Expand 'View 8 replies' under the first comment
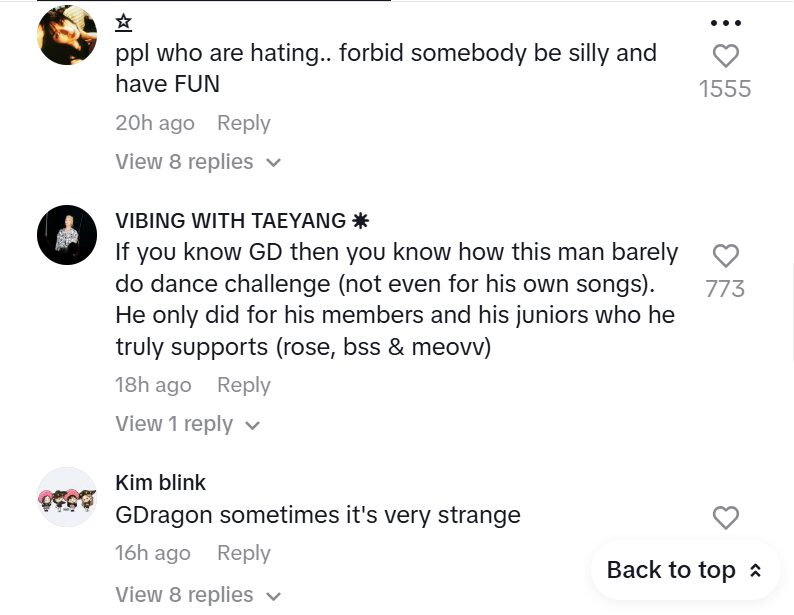The height and width of the screenshot is (615, 794). coord(198,162)
